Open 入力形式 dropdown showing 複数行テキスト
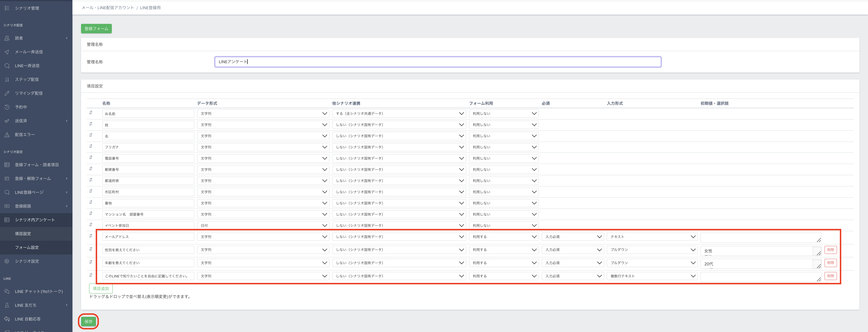Viewport: 868px width, 332px height. tap(652, 276)
